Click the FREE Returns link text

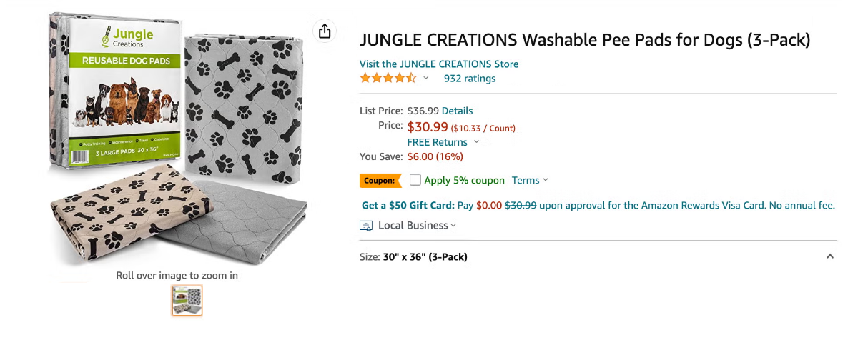[x=438, y=142]
